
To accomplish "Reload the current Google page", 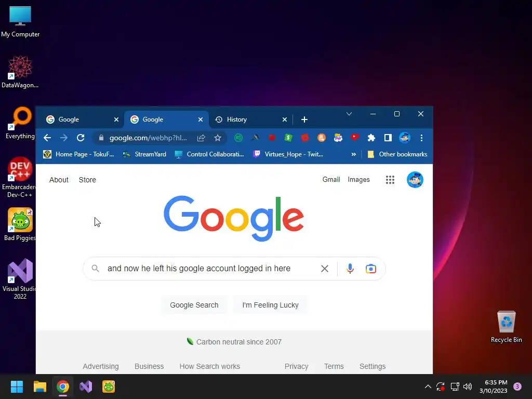I will coord(81,138).
